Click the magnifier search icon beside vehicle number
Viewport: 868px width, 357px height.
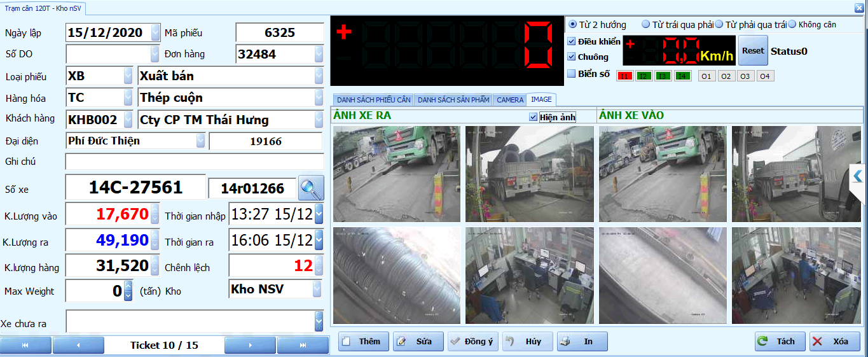[x=311, y=188]
